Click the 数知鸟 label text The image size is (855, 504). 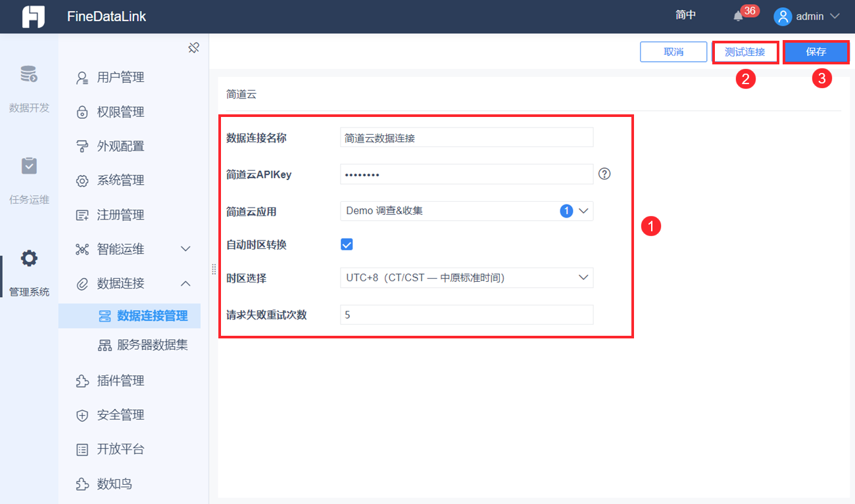point(114,484)
